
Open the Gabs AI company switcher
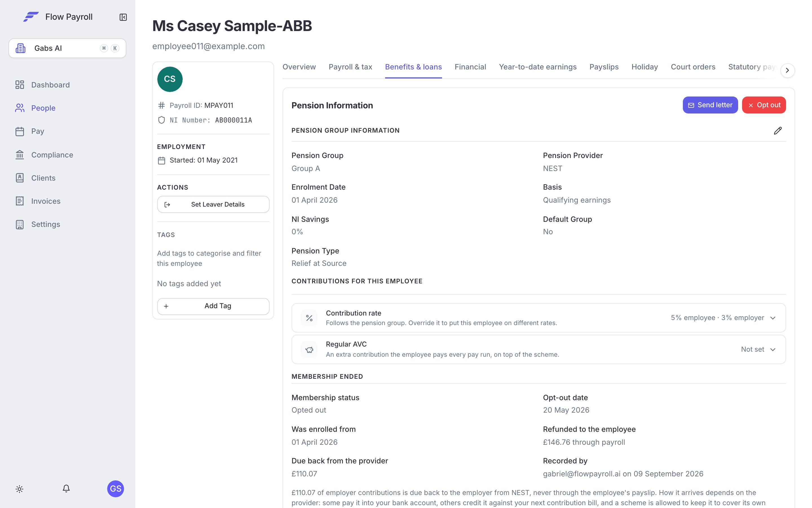[x=67, y=48]
